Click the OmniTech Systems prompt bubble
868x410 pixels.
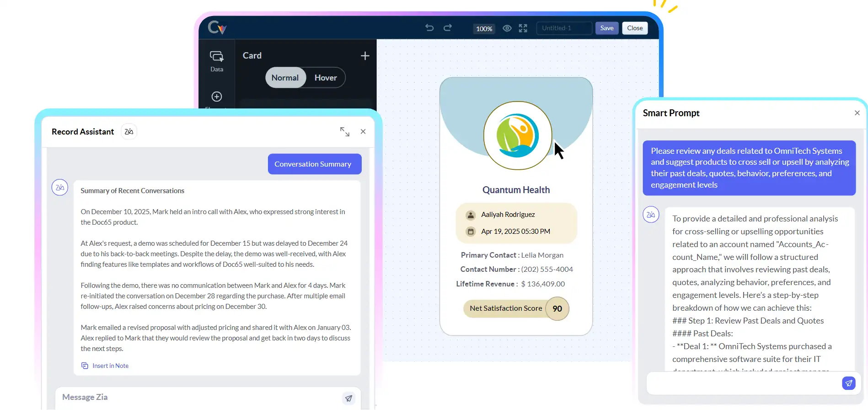[749, 168]
